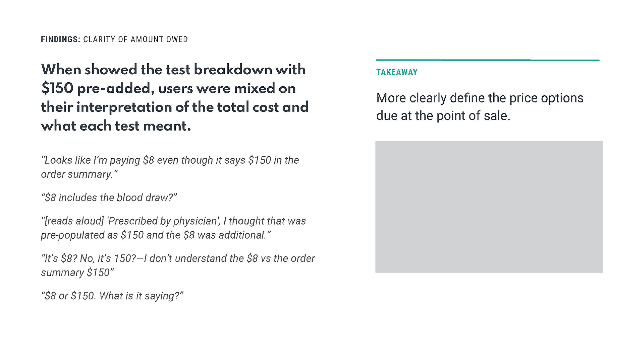Click 'summary $150' ending the fourth quote
This screenshot has width=644, height=362.
tap(77, 272)
